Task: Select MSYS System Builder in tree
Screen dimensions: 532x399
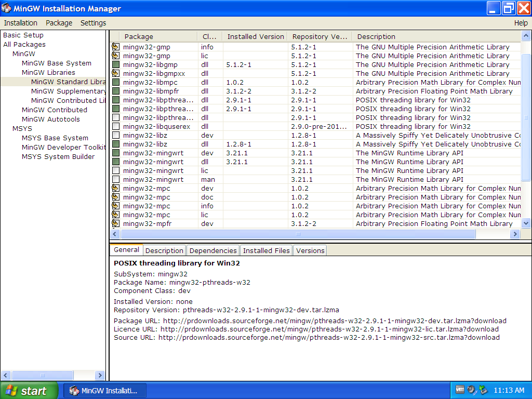Action: click(x=58, y=156)
